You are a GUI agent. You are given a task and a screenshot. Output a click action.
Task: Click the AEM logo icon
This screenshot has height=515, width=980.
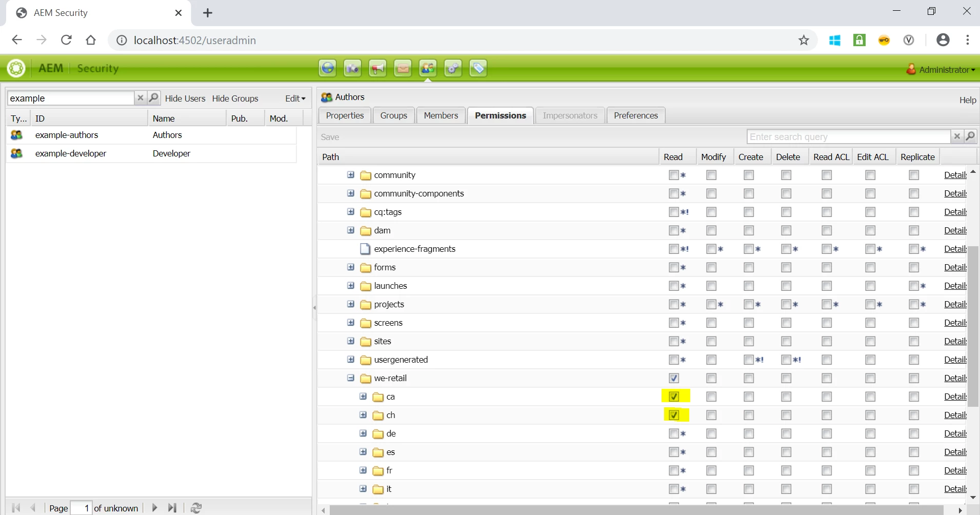[x=16, y=68]
